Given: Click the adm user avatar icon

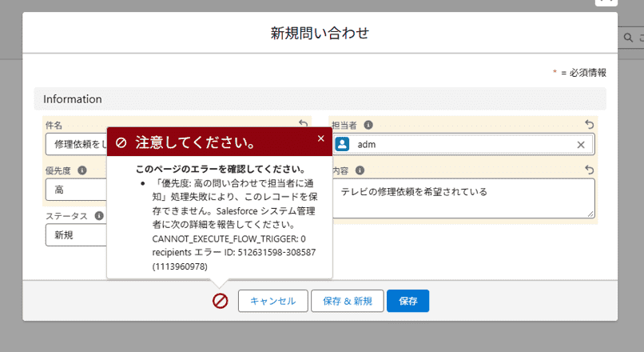Looking at the screenshot, I should [x=343, y=144].
